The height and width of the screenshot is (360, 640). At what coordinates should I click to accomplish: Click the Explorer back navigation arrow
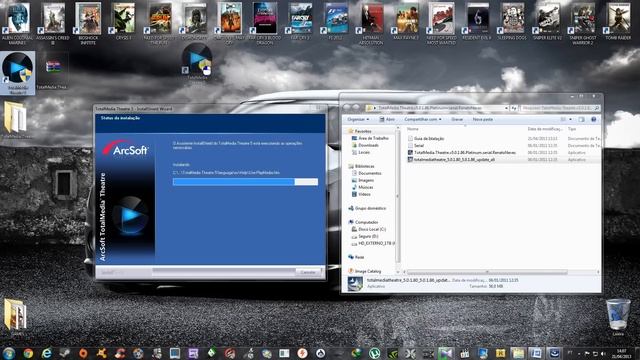[x=347, y=108]
